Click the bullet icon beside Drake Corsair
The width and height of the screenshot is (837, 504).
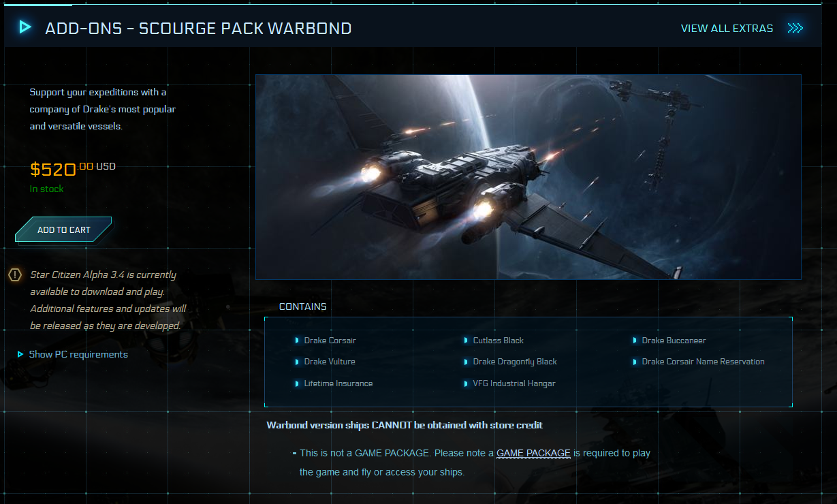[x=297, y=341]
